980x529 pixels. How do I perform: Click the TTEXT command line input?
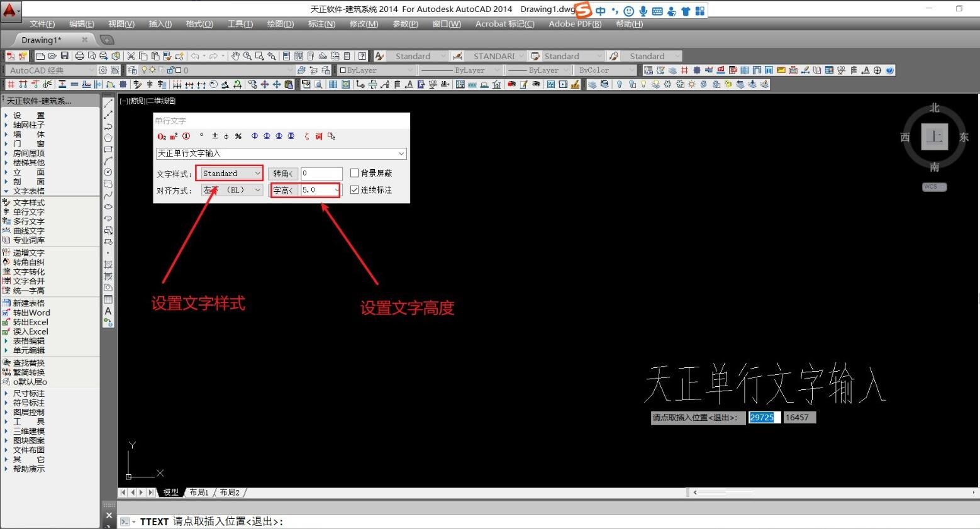tap(547, 521)
